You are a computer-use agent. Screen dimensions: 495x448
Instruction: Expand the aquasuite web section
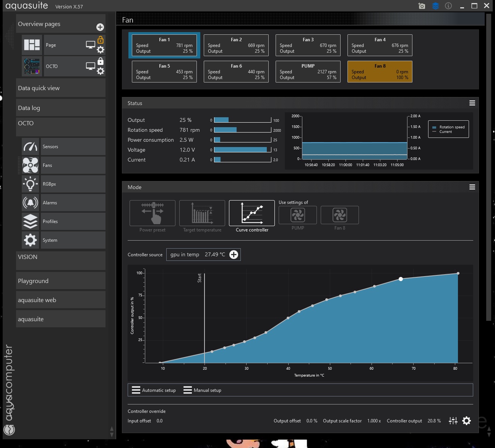click(61, 300)
